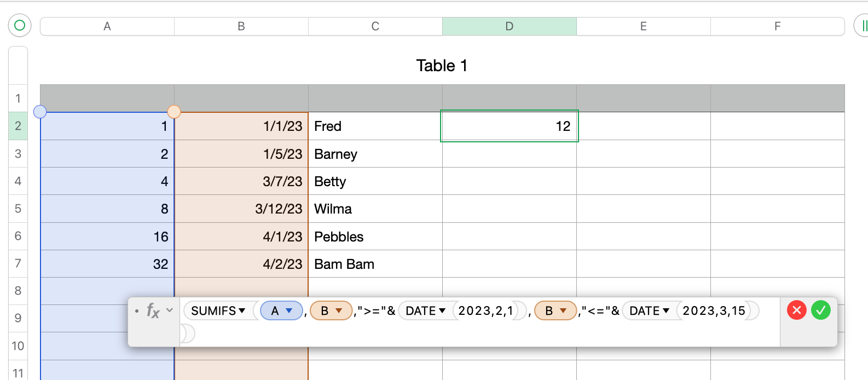This screenshot has width=868, height=380.
Task: Click the 2023,2,1 date argument
Action: (x=485, y=311)
